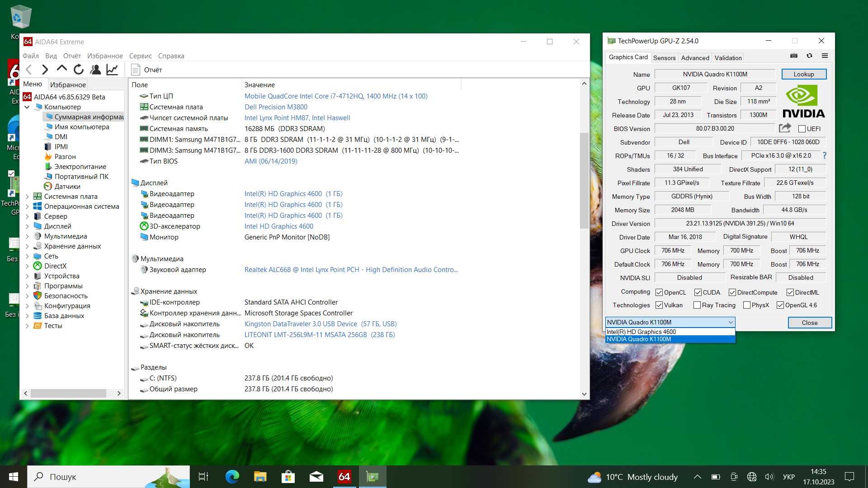Click the BIOS share export icon
This screenshot has width=868, height=488.
point(785,128)
